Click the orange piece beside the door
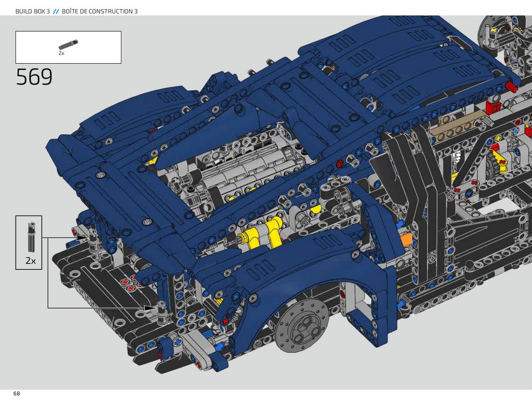The image size is (532, 405). (407, 240)
